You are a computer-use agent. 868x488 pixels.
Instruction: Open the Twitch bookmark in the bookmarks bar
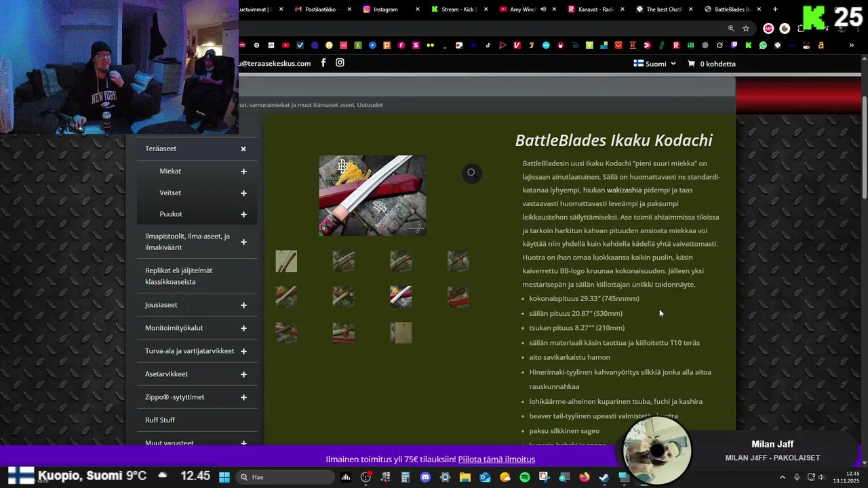click(x=734, y=45)
